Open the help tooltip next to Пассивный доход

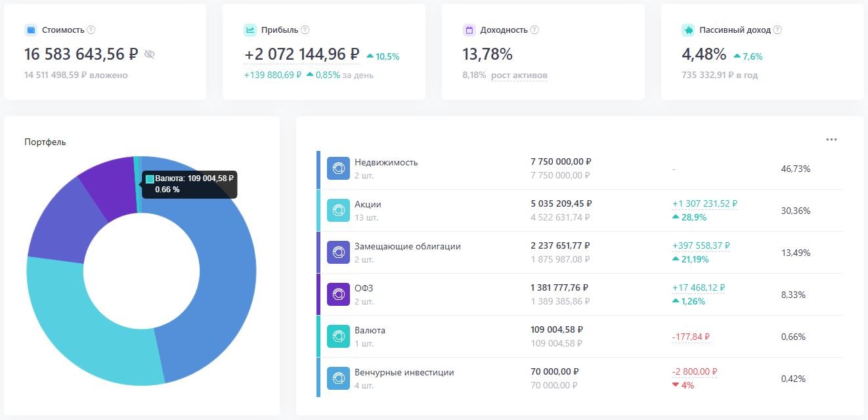[x=777, y=30]
